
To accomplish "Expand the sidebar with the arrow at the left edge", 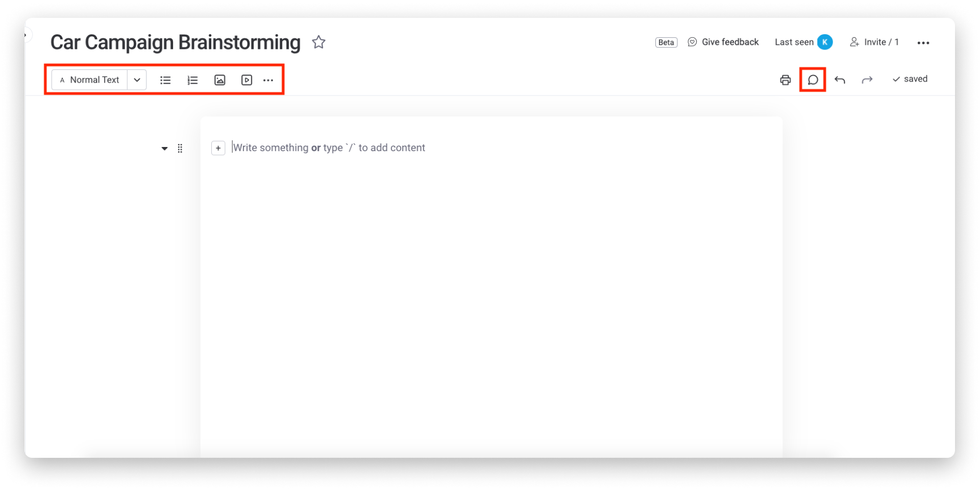I will pos(26,35).
